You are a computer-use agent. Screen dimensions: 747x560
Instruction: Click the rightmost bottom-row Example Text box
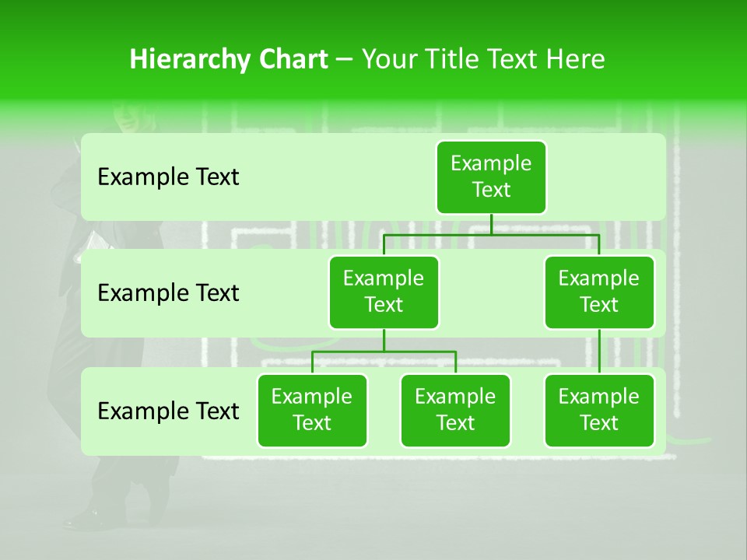coord(599,411)
